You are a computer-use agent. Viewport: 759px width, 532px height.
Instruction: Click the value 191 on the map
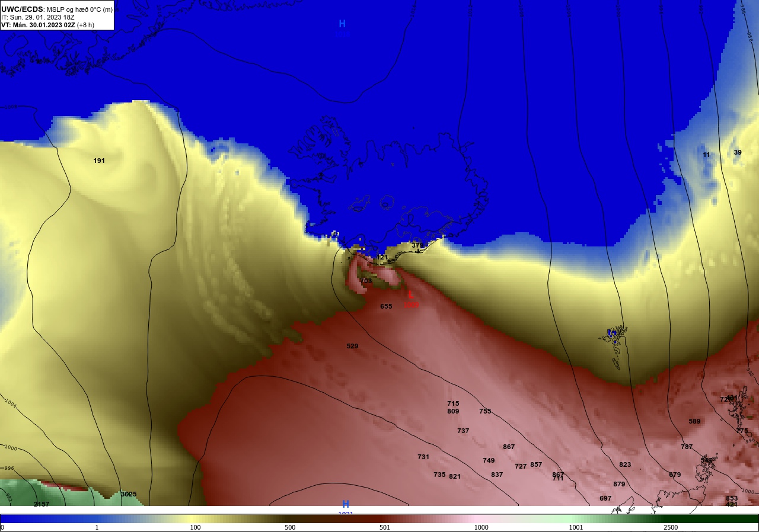coord(99,161)
